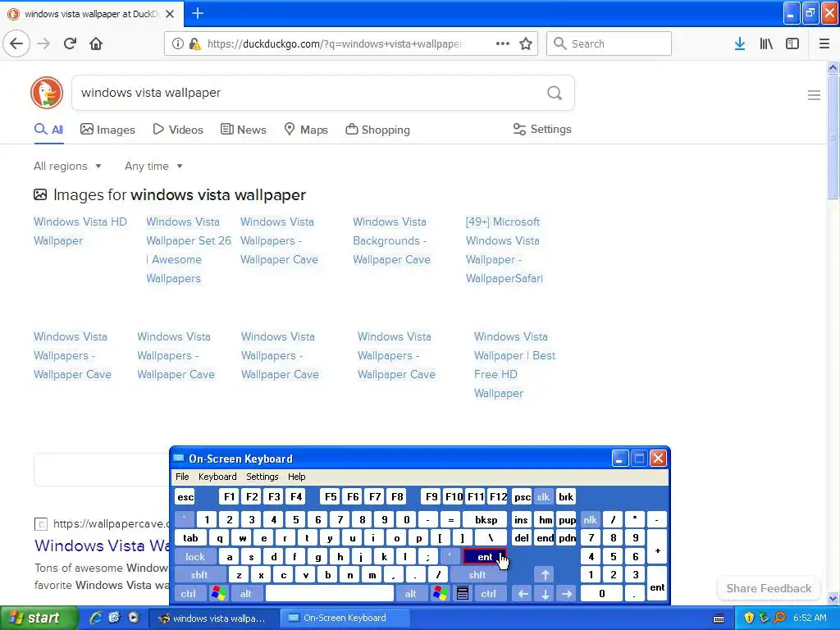
Task: Expand the Any time filter dropdown
Action: coord(153,166)
